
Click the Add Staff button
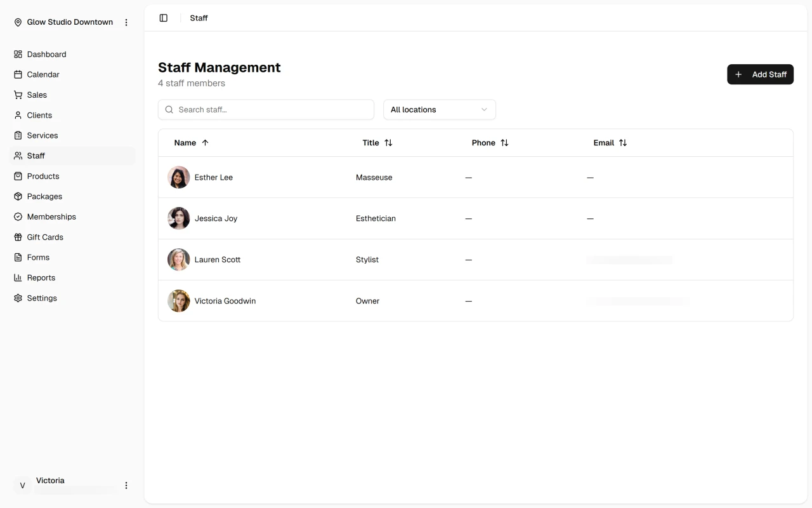point(760,74)
